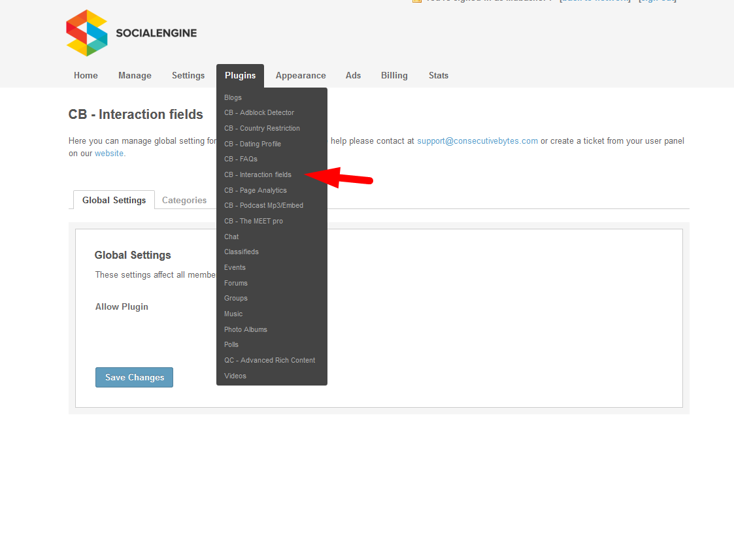Click the SocialEngine logo
The image size is (734, 560).
[x=131, y=33]
